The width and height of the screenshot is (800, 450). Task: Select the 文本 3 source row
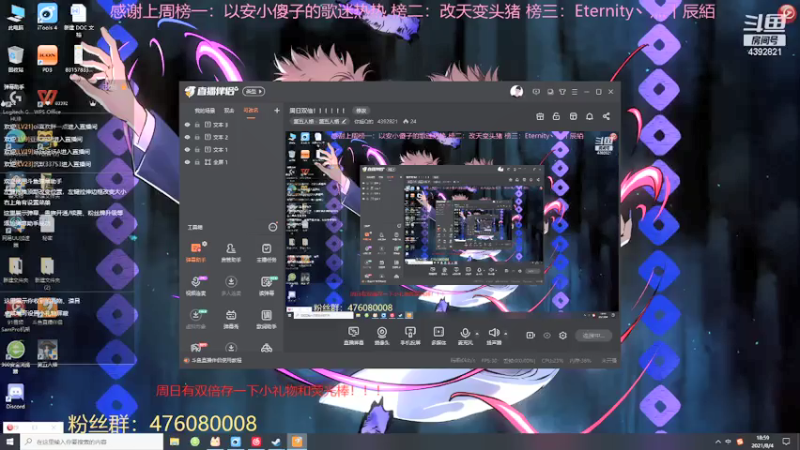[231, 124]
